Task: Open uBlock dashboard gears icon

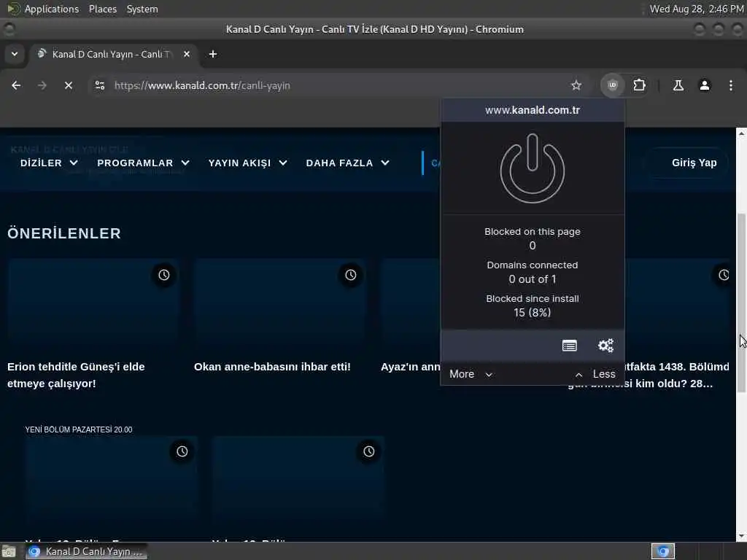Action: pyautogui.click(x=605, y=346)
